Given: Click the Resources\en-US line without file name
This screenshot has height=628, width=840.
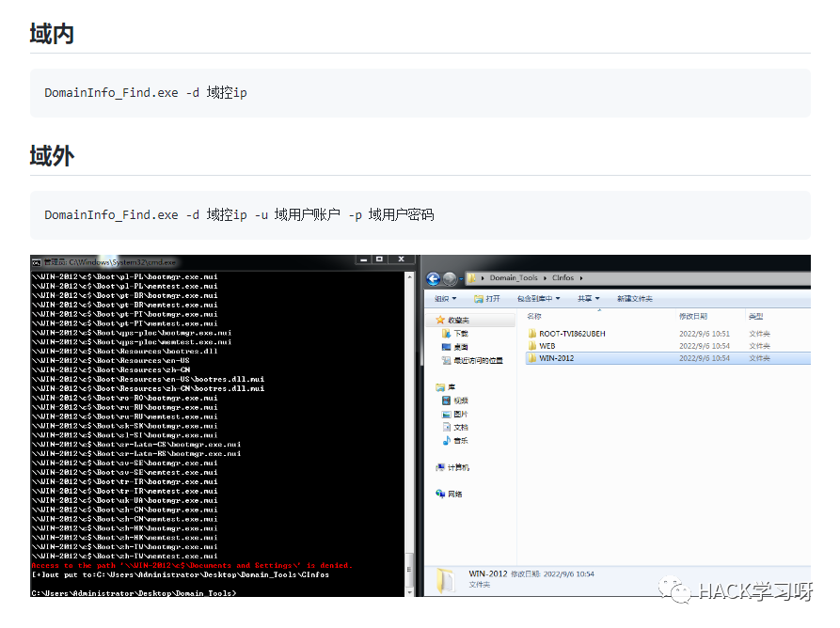Looking at the screenshot, I should 110,361.
